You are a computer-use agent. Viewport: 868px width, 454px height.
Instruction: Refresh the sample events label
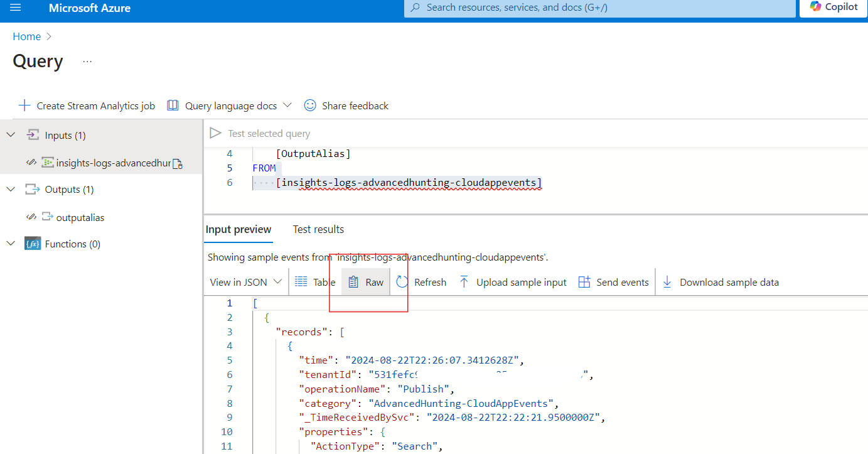430,283
